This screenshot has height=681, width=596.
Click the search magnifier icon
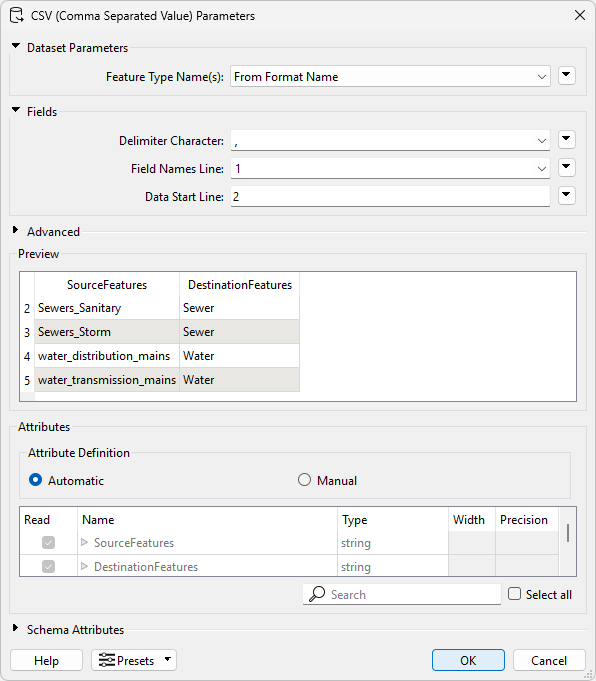pos(317,594)
